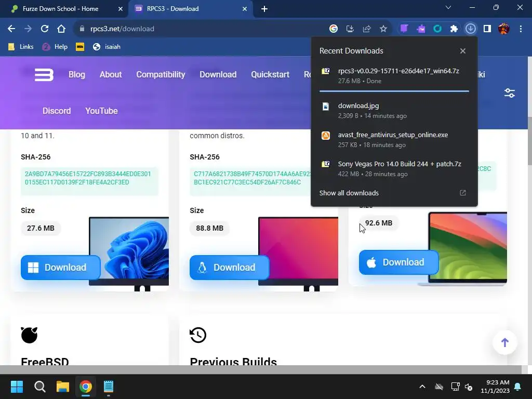Download the Linux build
Viewport: 532px width, 399px height.
229,268
